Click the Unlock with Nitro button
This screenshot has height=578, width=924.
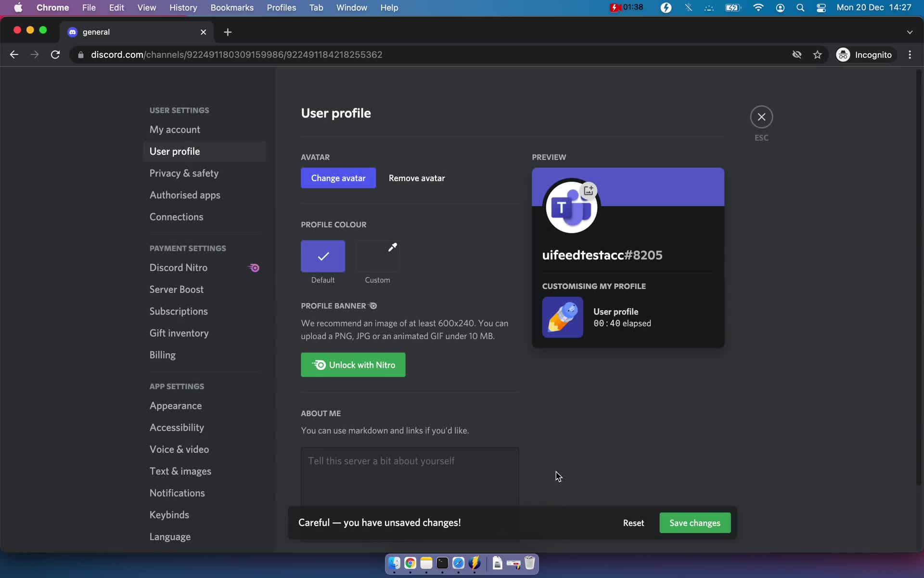pyautogui.click(x=353, y=365)
